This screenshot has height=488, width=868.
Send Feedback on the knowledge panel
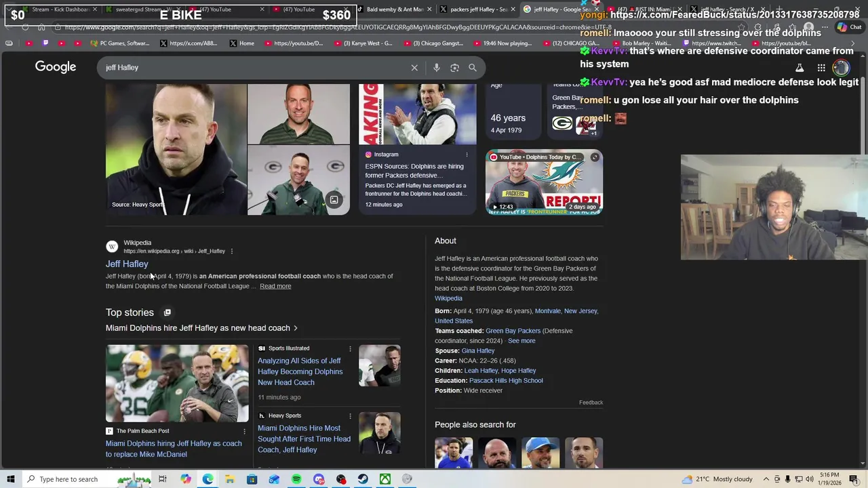[x=591, y=403]
